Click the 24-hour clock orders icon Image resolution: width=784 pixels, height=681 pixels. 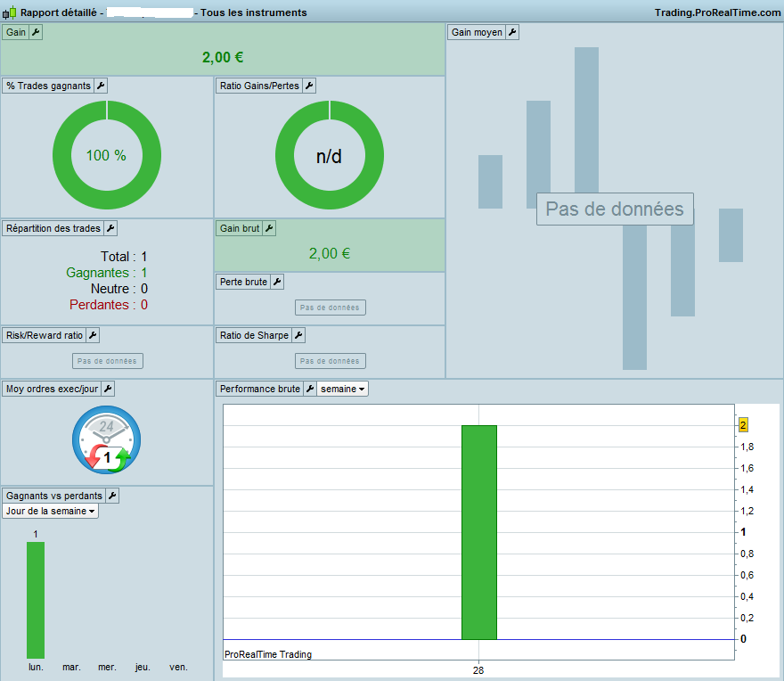click(107, 439)
